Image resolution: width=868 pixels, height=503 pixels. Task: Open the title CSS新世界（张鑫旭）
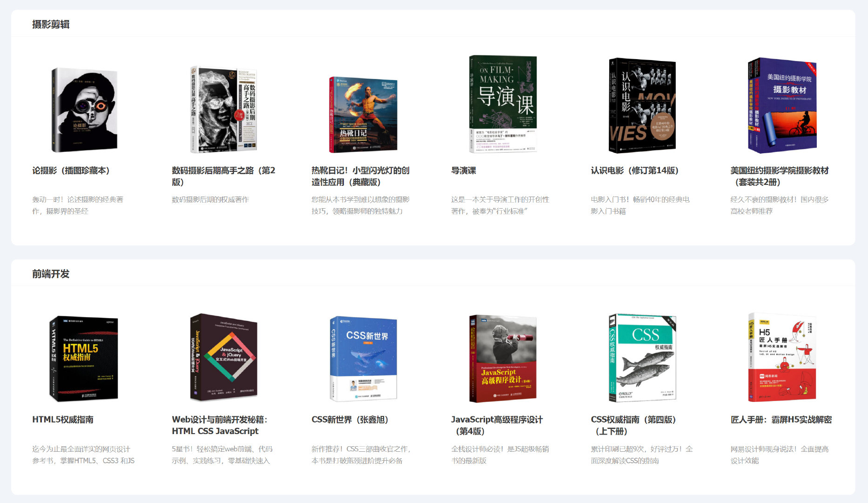tap(350, 420)
